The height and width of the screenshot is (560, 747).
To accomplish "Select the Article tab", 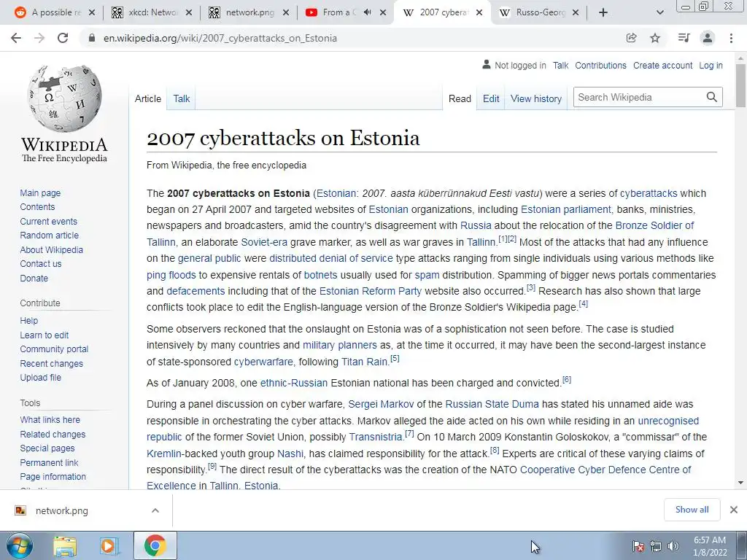I will [147, 98].
